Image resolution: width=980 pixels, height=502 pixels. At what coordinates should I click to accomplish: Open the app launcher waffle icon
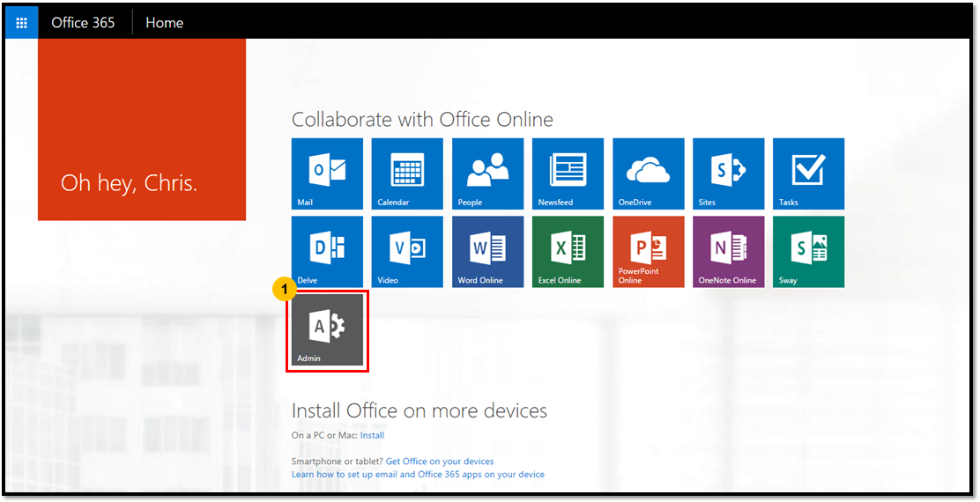coord(22,23)
